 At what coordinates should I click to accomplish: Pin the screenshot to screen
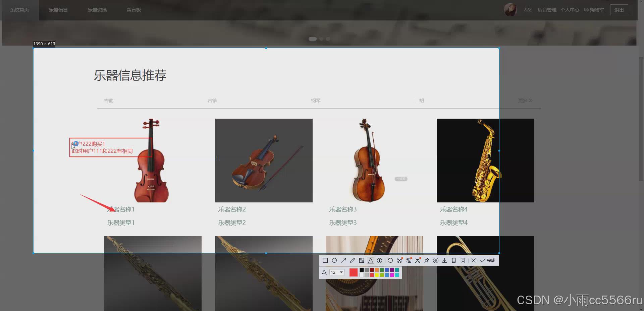tap(427, 260)
